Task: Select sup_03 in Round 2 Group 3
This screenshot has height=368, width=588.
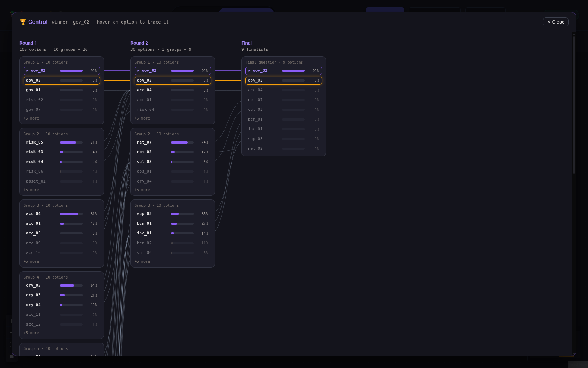Action: (173, 214)
